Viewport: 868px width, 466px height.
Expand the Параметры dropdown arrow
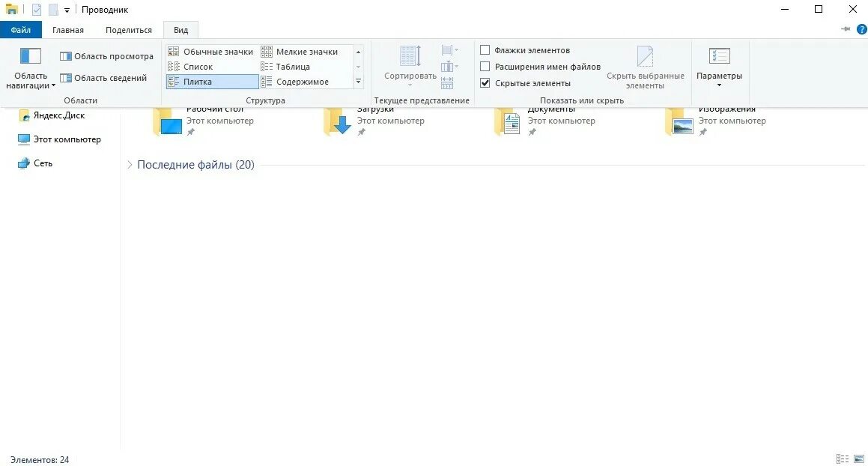719,85
